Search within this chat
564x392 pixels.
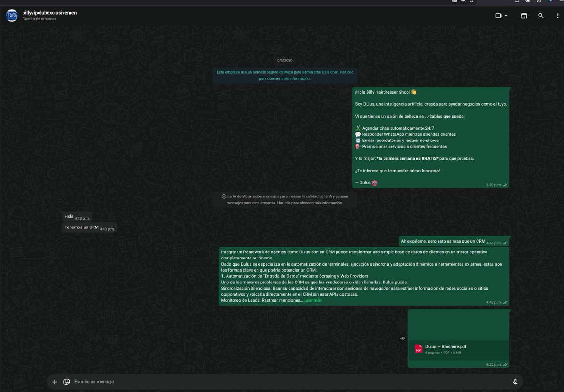tap(541, 16)
